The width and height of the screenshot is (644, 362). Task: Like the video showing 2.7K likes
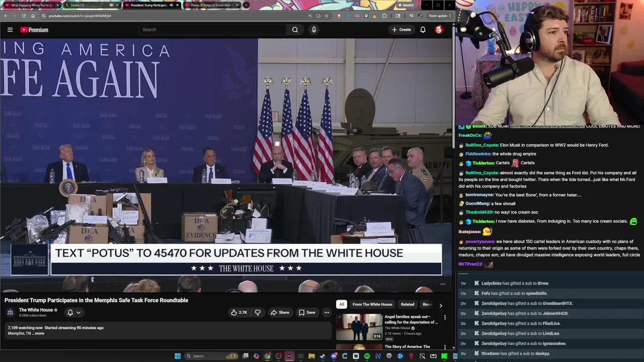tap(239, 312)
